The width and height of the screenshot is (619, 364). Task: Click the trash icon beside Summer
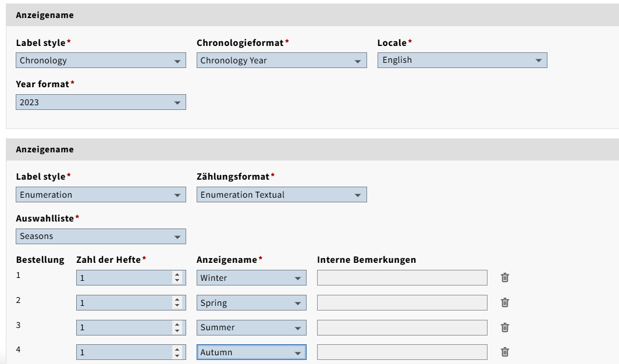coord(505,327)
